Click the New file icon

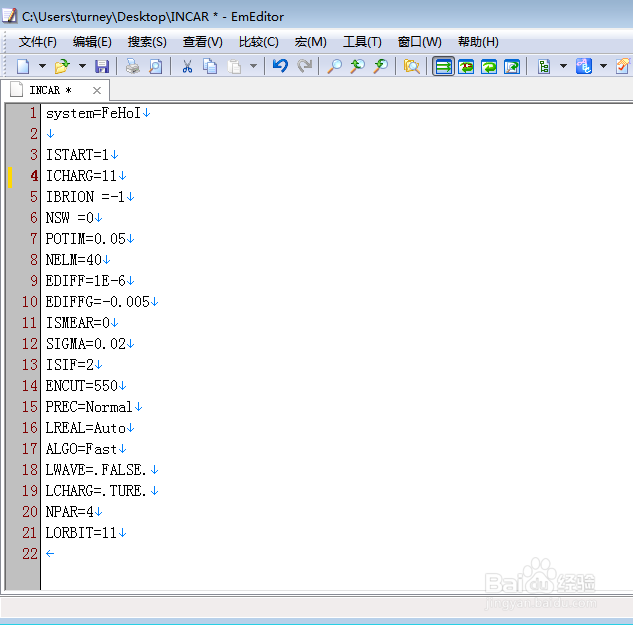pos(23,66)
